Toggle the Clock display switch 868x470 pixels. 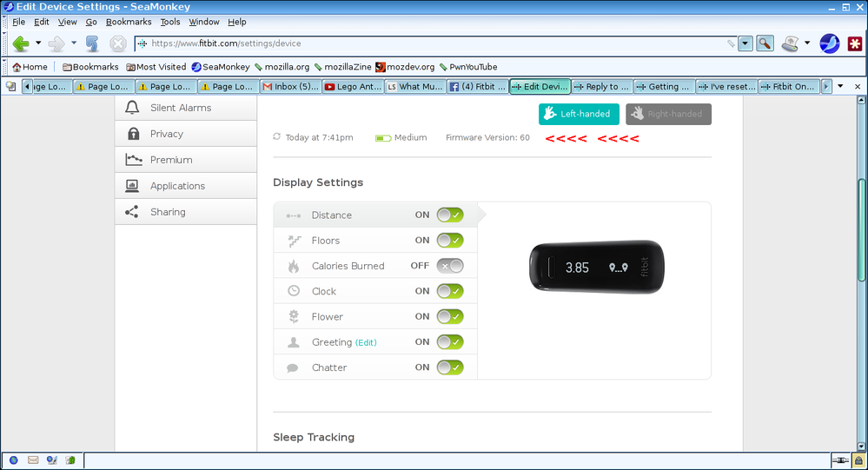(449, 291)
